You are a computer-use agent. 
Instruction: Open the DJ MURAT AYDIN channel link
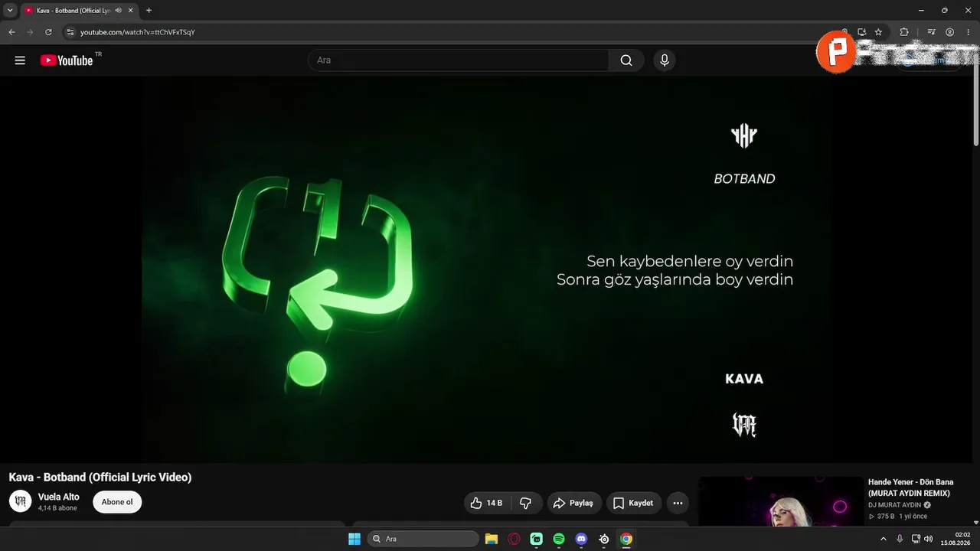[x=895, y=505]
